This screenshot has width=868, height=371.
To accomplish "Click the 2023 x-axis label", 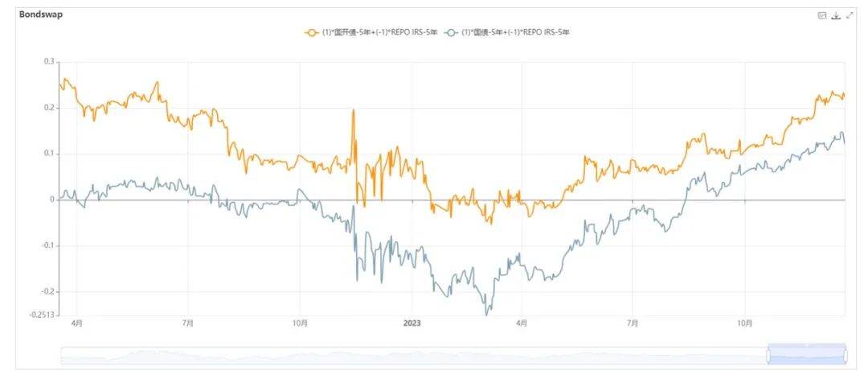I will pyautogui.click(x=411, y=324).
